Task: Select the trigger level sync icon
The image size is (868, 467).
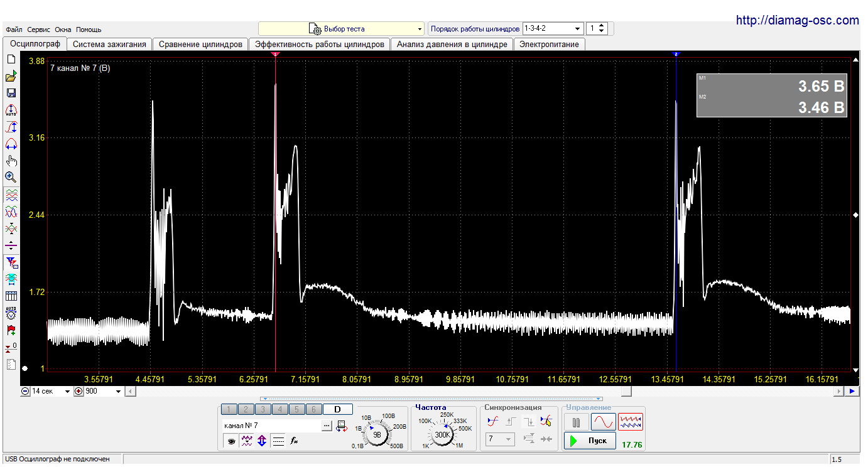Action: point(493,421)
